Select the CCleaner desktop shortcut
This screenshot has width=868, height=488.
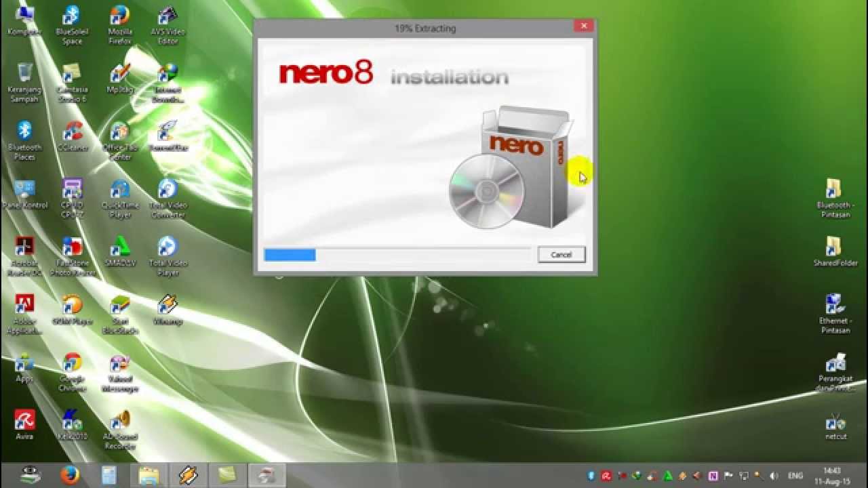(72, 136)
